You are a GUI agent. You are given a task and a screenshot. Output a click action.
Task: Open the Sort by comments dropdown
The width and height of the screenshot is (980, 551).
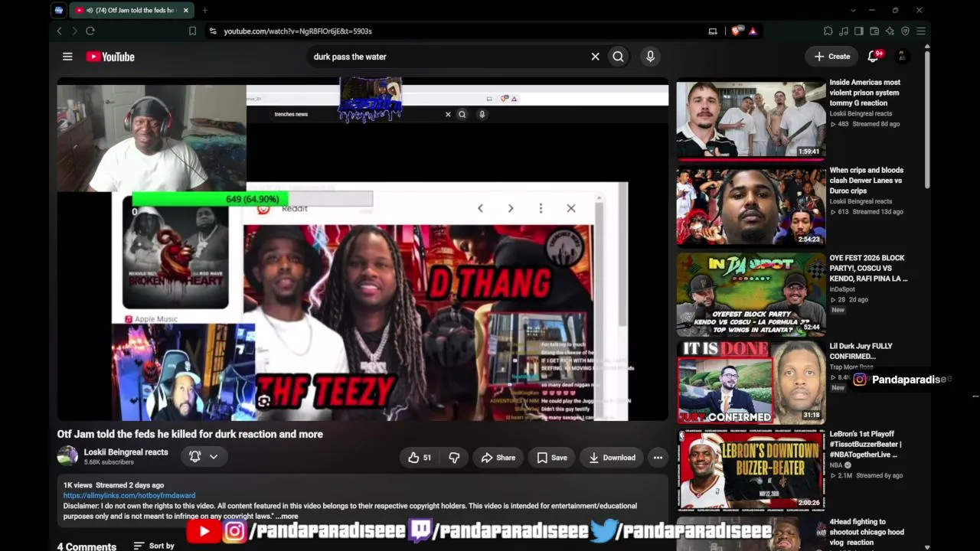[x=154, y=546]
